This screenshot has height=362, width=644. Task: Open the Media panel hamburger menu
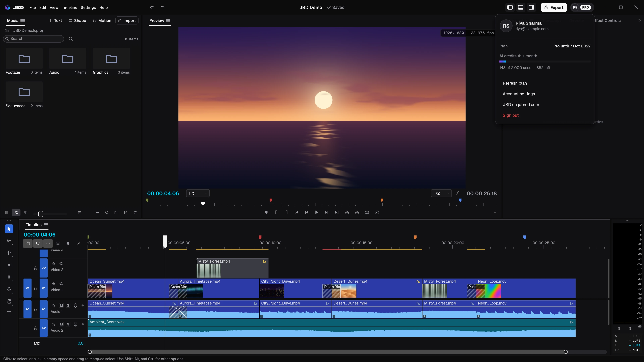(22, 20)
